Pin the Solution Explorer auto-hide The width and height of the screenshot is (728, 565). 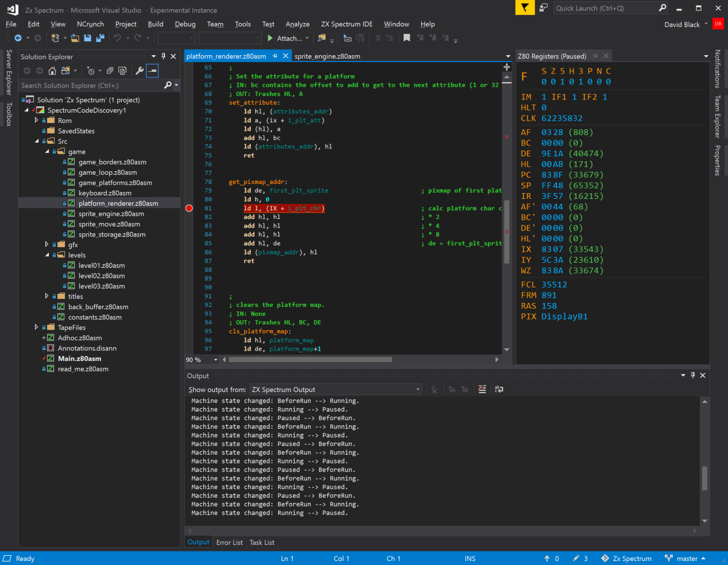coord(163,56)
